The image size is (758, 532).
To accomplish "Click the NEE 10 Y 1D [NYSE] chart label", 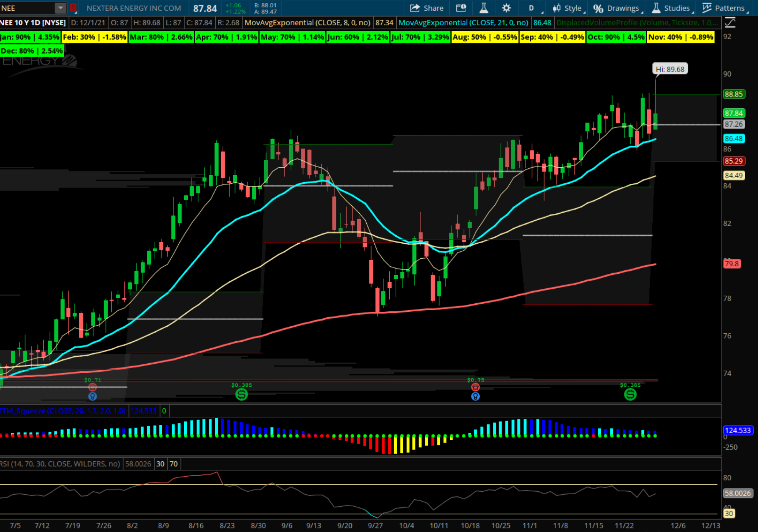I will 33,23.
